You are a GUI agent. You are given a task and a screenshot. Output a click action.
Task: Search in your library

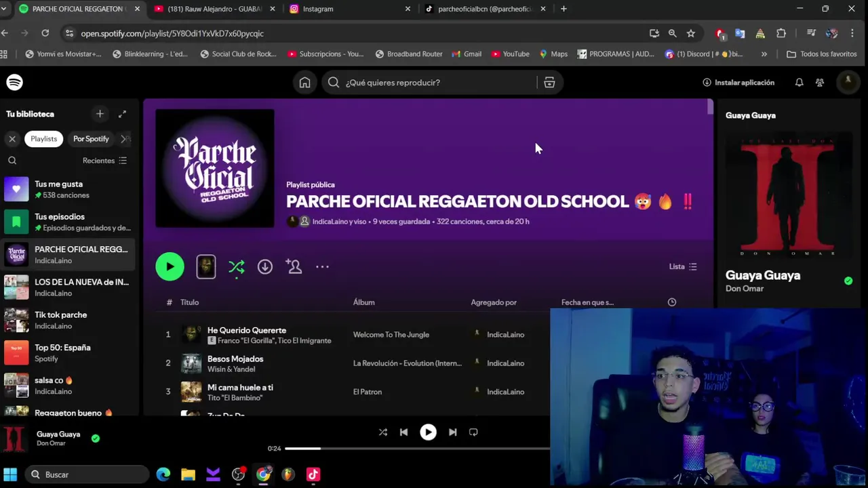12,161
